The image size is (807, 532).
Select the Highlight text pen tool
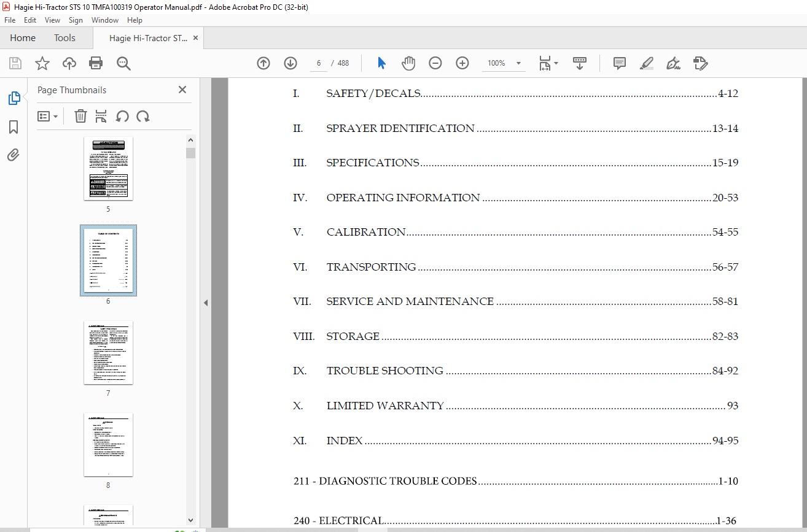point(646,63)
